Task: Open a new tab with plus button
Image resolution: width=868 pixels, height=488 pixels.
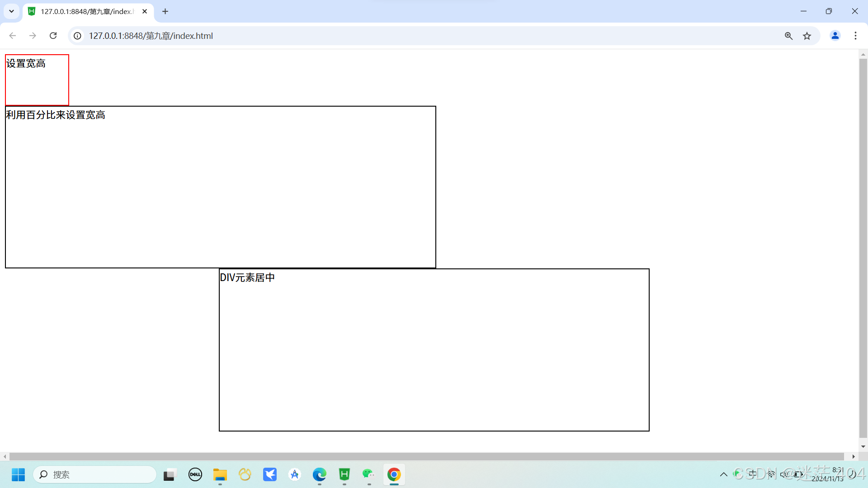Action: tap(165, 11)
